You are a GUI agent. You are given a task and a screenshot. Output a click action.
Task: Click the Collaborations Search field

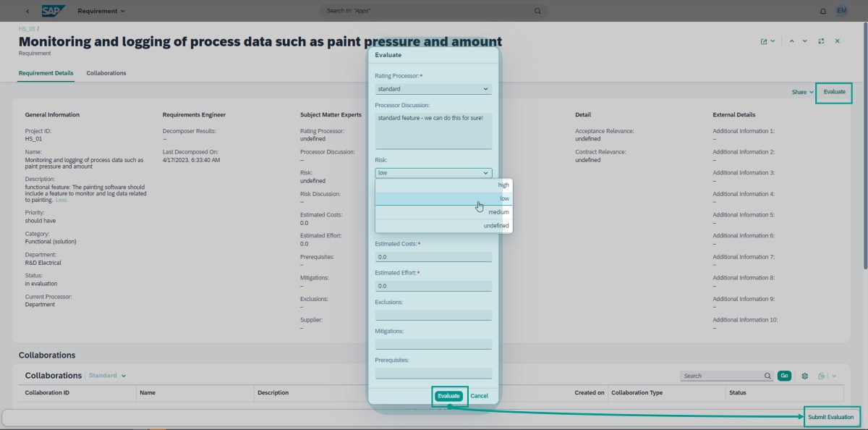[x=722, y=376]
